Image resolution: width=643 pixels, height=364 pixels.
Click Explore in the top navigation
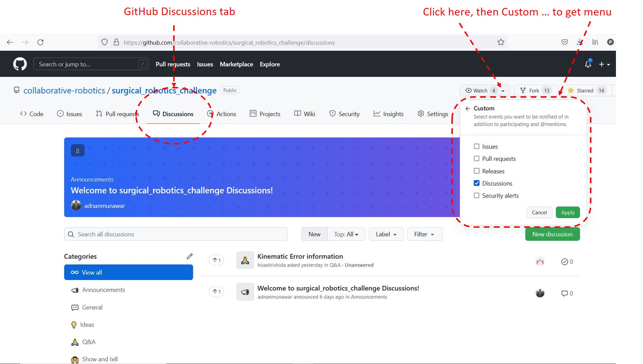pyautogui.click(x=270, y=64)
